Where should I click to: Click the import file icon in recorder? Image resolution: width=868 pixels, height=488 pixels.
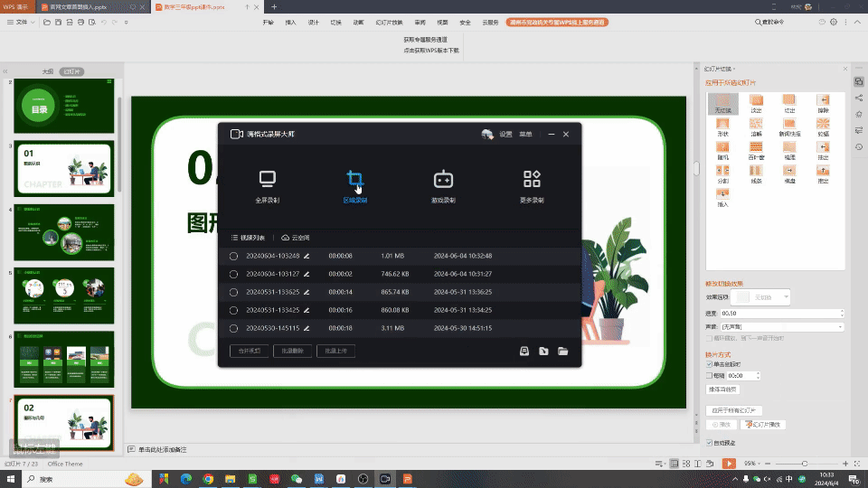(x=543, y=351)
